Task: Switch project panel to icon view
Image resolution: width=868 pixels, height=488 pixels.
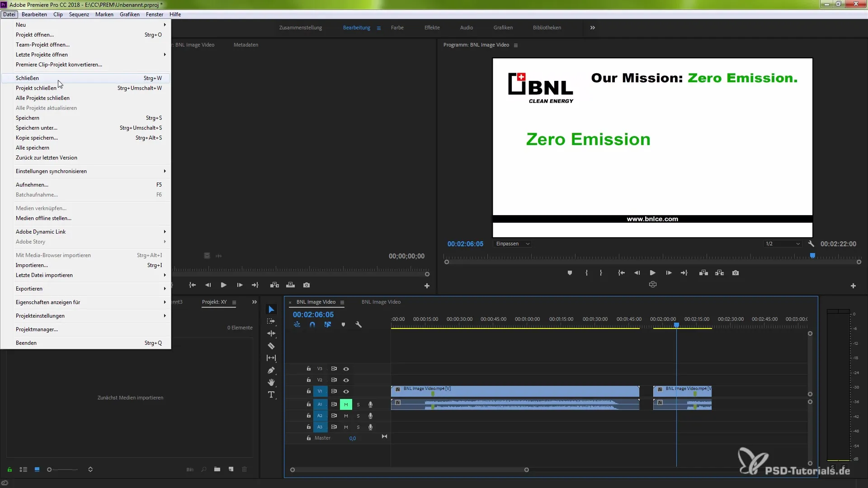Action: tap(37, 469)
